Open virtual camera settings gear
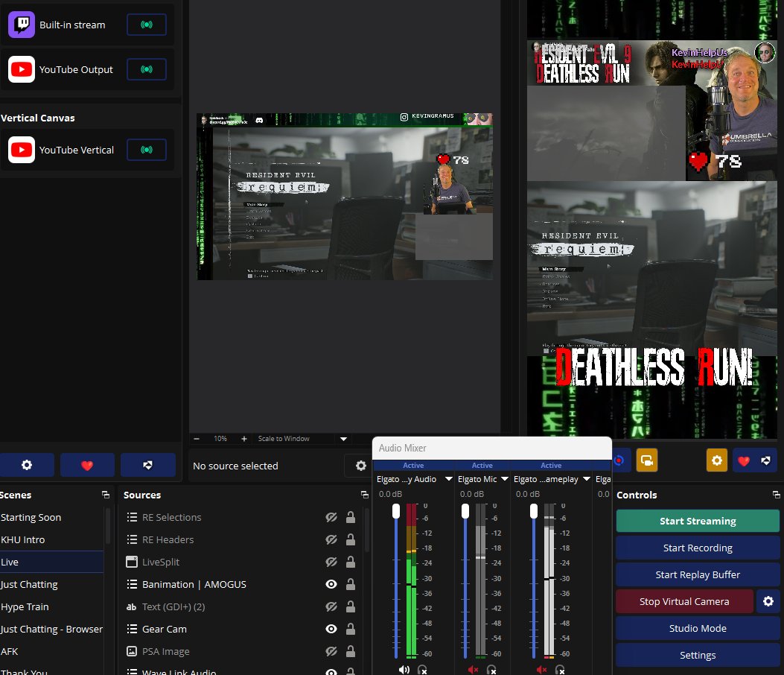This screenshot has height=675, width=784. tap(768, 601)
